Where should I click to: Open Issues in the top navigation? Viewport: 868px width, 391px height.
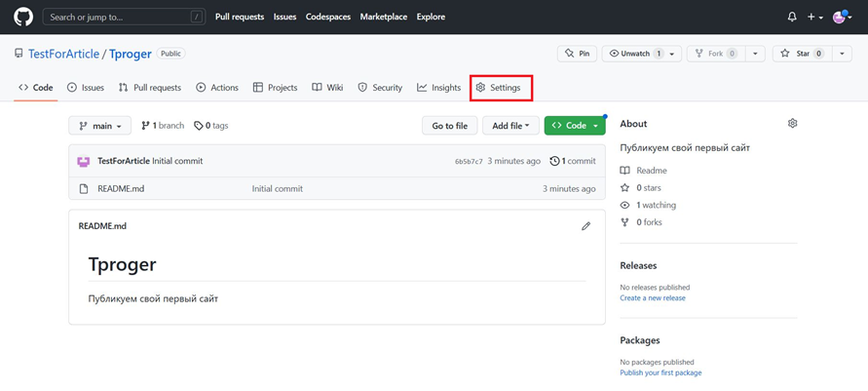(285, 18)
